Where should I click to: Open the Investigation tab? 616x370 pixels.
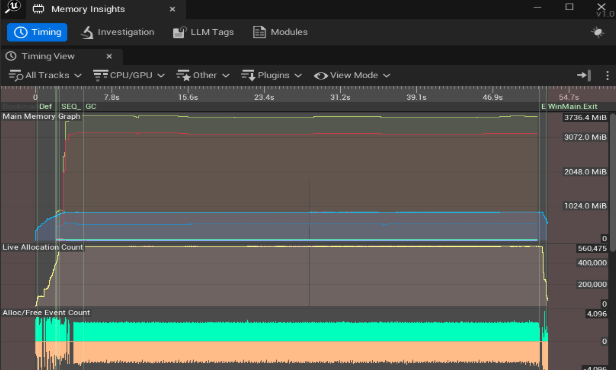pos(117,32)
